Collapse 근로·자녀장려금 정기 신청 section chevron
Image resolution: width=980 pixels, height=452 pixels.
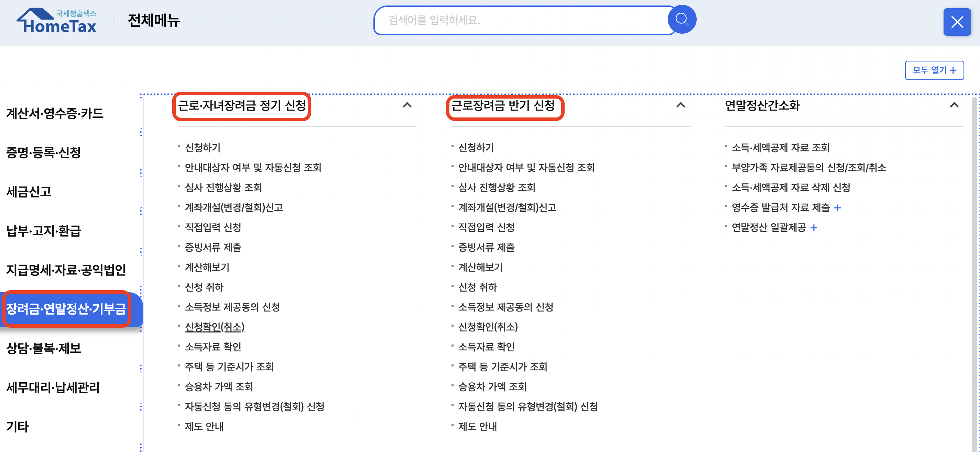point(407,105)
